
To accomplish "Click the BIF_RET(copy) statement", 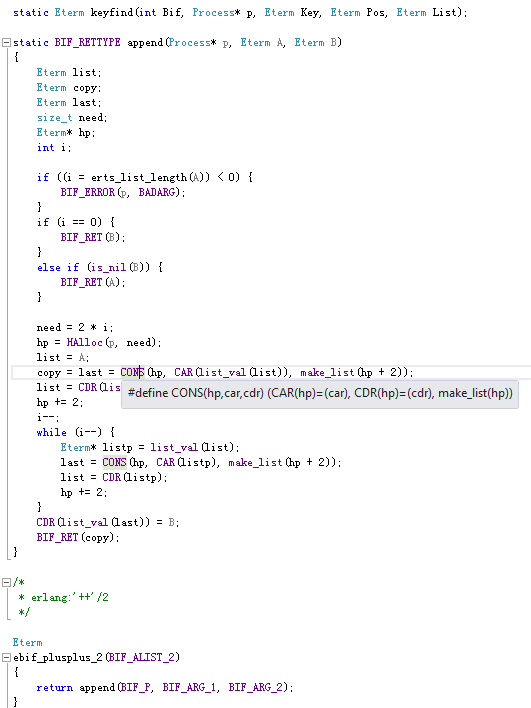I will 78,537.
